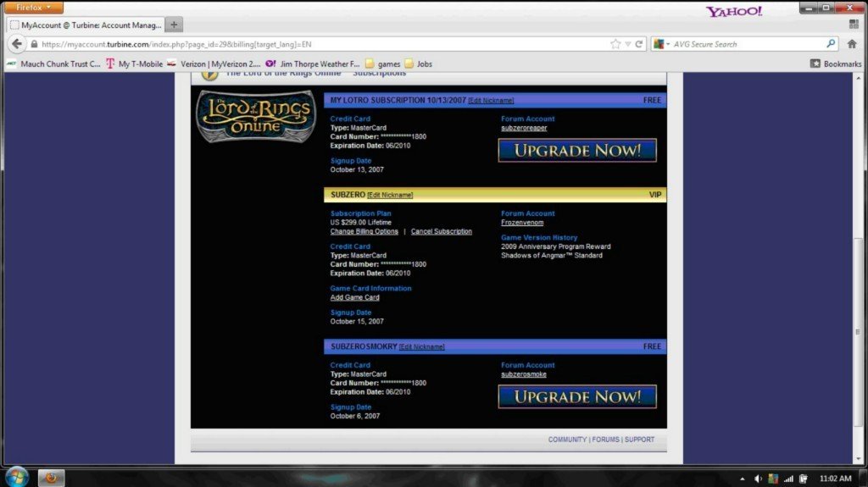Click '2009 Anniversary Program Reward' text
This screenshot has width=868, height=487.
[x=556, y=246]
